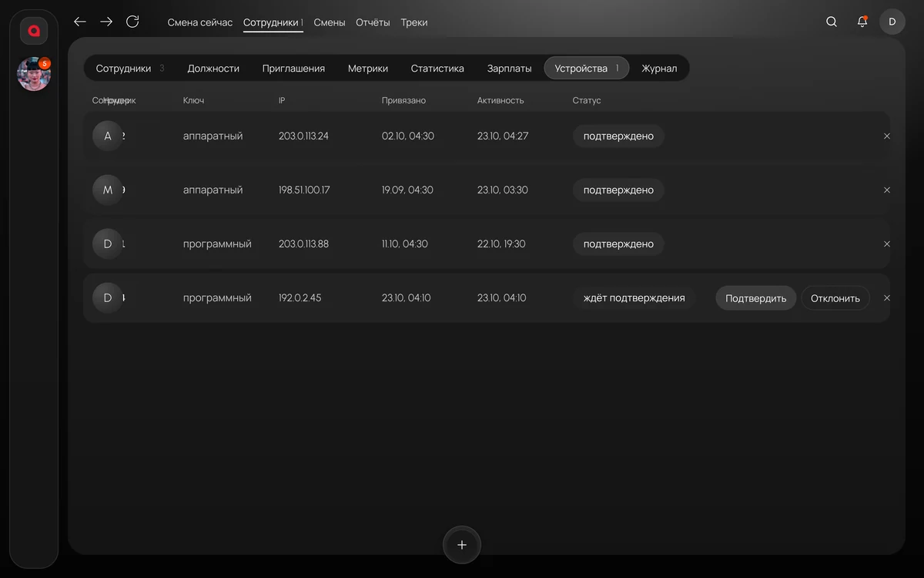Click the ждёт подтверждения status badge
The width and height of the screenshot is (924, 578).
634,298
